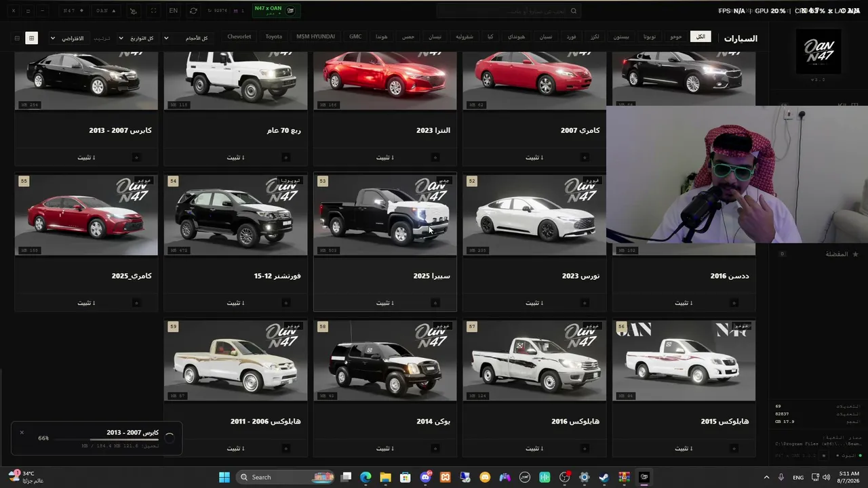
Task: Select the فورد brand filter
Action: [572, 37]
